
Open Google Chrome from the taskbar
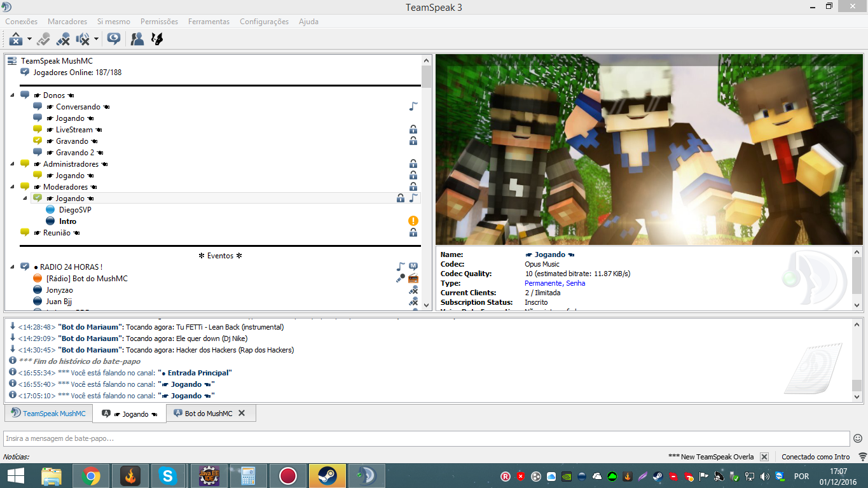pos(91,475)
